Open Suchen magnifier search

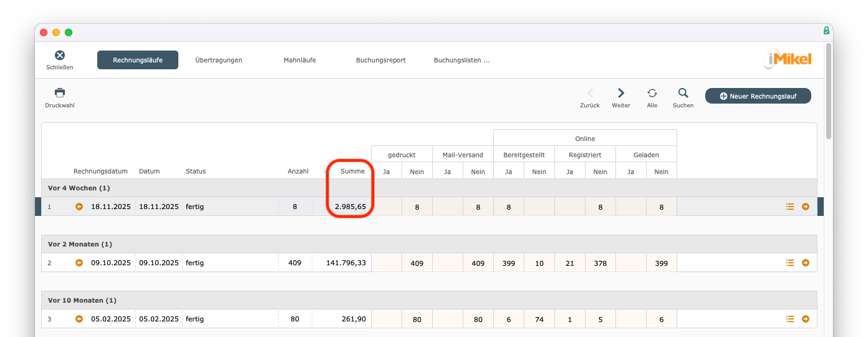[683, 93]
